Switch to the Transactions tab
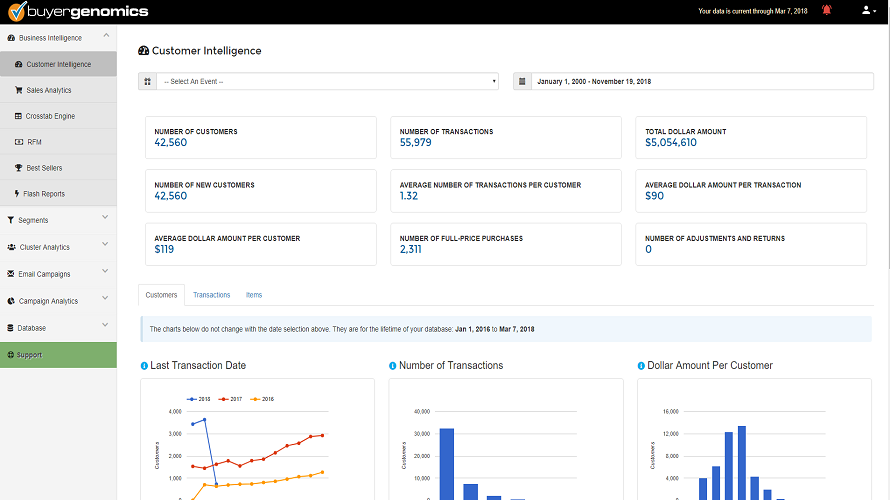This screenshot has height=500, width=890. click(212, 295)
